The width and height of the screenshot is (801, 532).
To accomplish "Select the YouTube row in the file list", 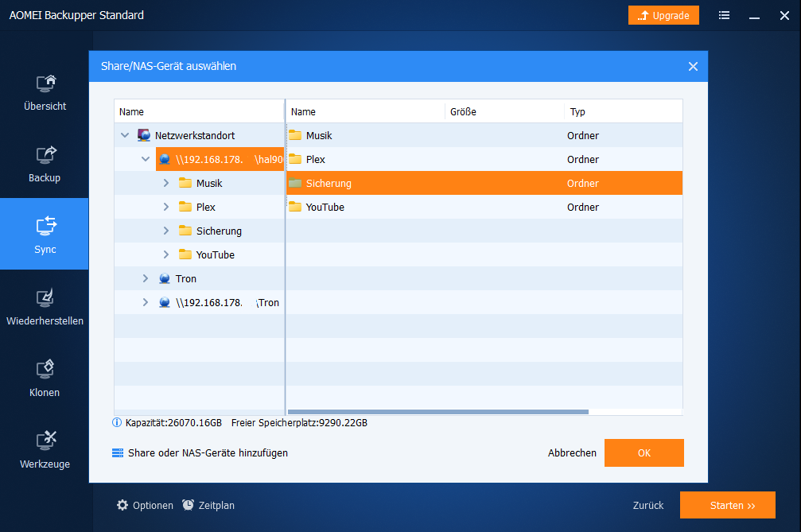I will 484,207.
